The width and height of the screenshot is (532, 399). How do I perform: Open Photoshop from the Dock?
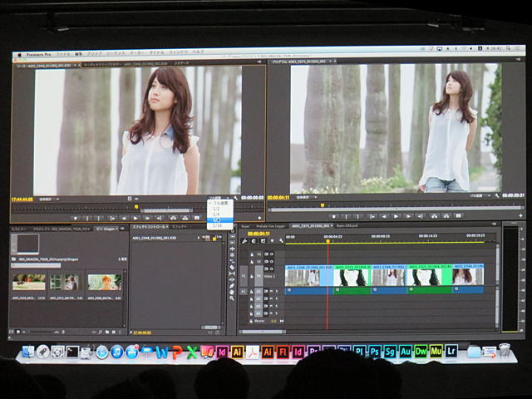pos(374,352)
